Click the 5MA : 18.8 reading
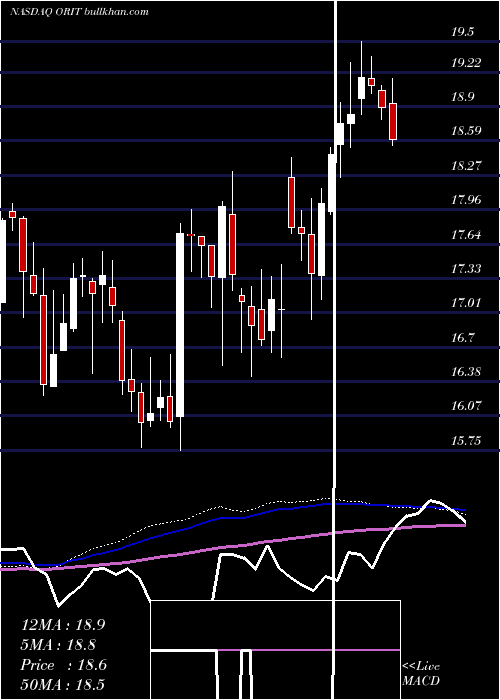 point(58,645)
